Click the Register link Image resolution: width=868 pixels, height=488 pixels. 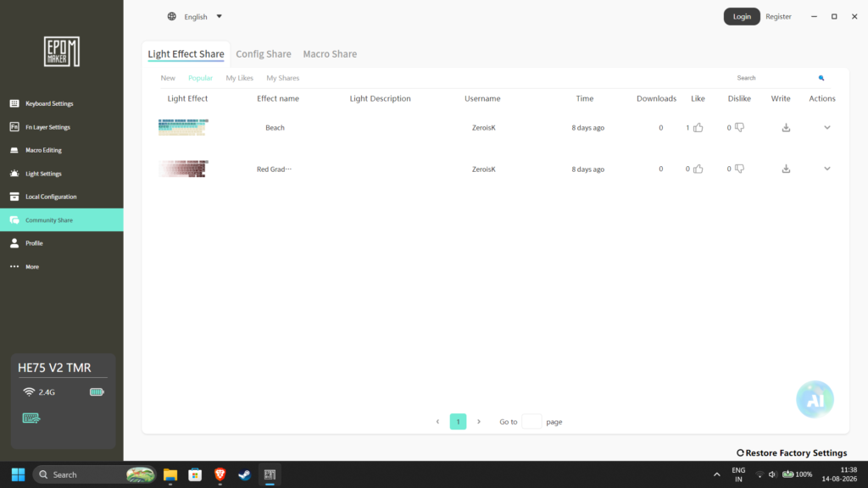(778, 17)
